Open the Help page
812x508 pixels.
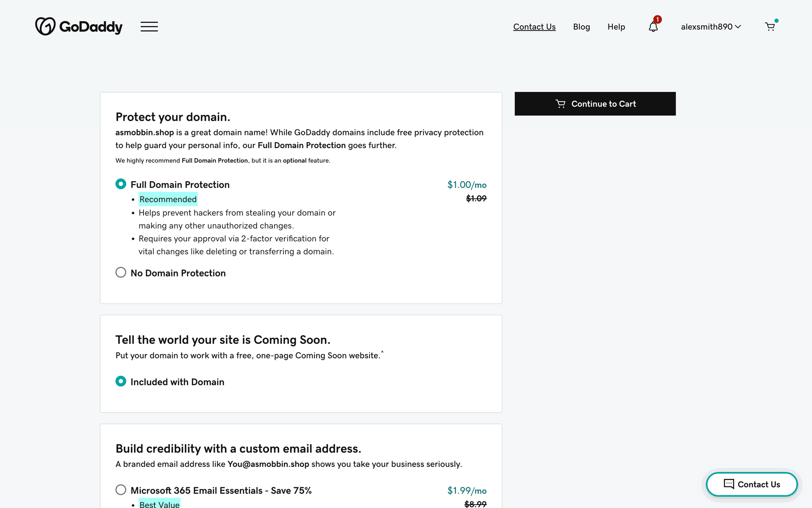(x=616, y=27)
